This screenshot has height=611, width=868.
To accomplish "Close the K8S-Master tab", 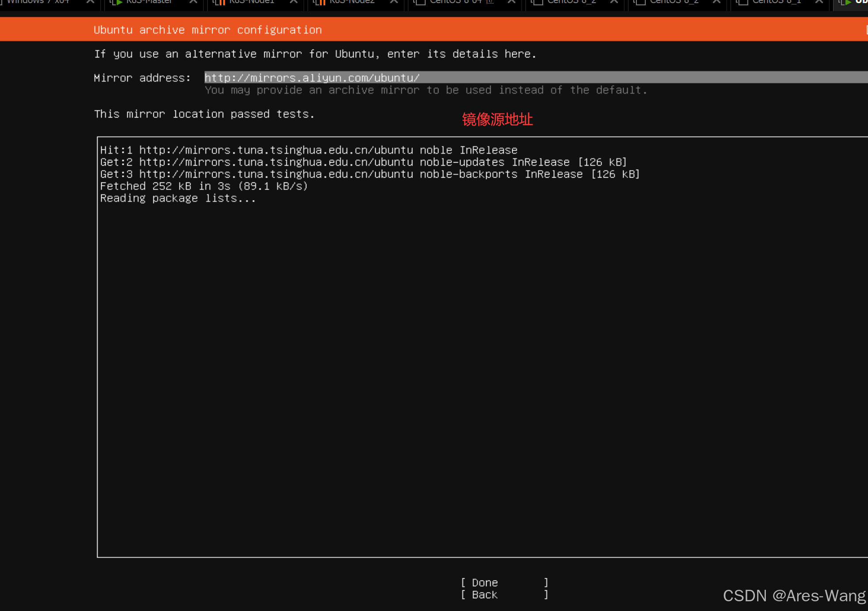I will tap(193, 2).
